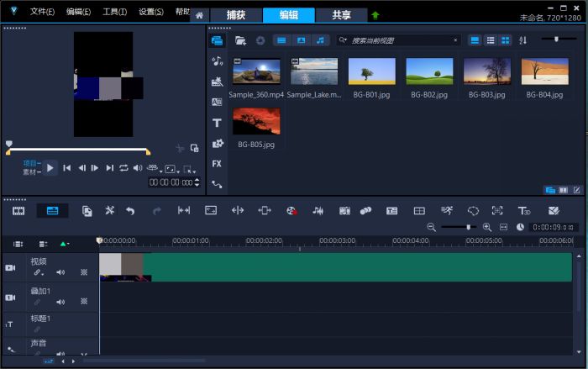Click the Import media files folder icon
This screenshot has height=369, width=588.
(x=240, y=40)
